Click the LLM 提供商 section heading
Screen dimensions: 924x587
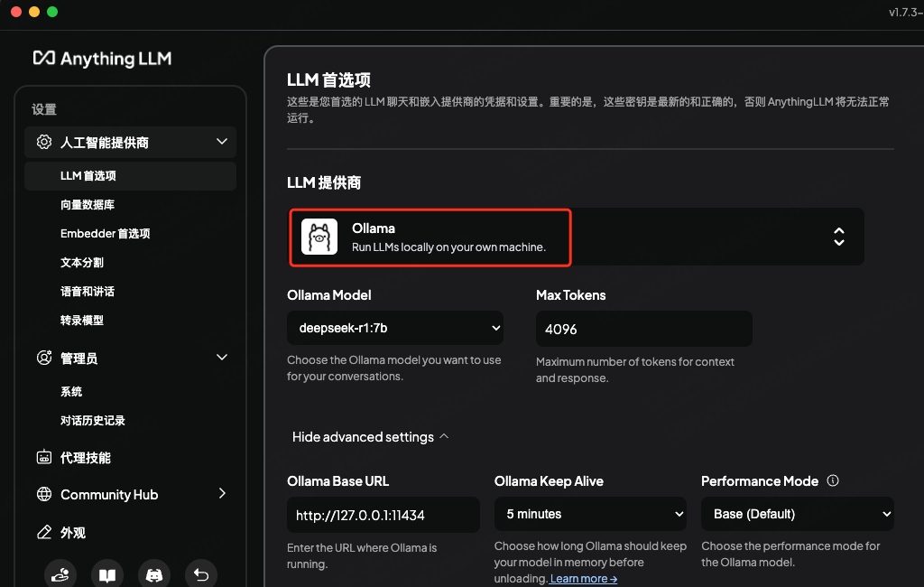(324, 182)
